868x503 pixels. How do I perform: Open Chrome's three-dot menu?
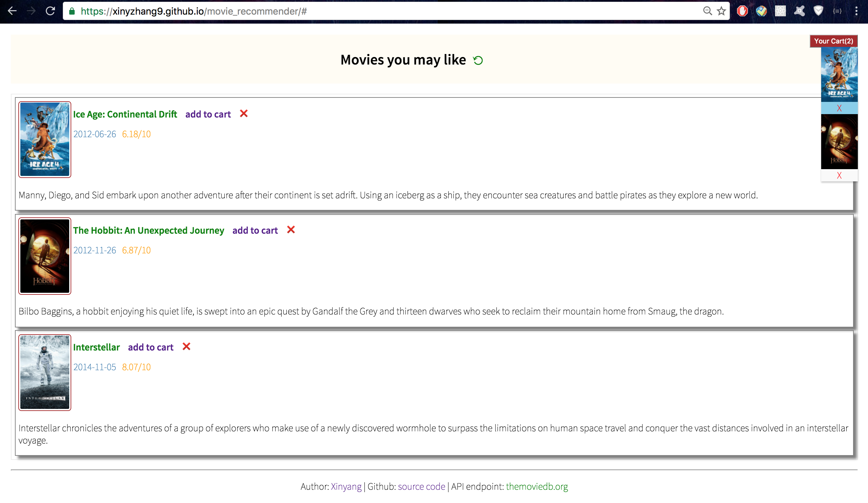(x=856, y=11)
